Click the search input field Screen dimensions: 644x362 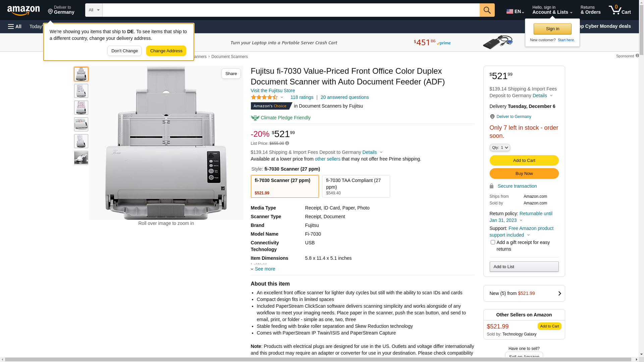tap(291, 10)
